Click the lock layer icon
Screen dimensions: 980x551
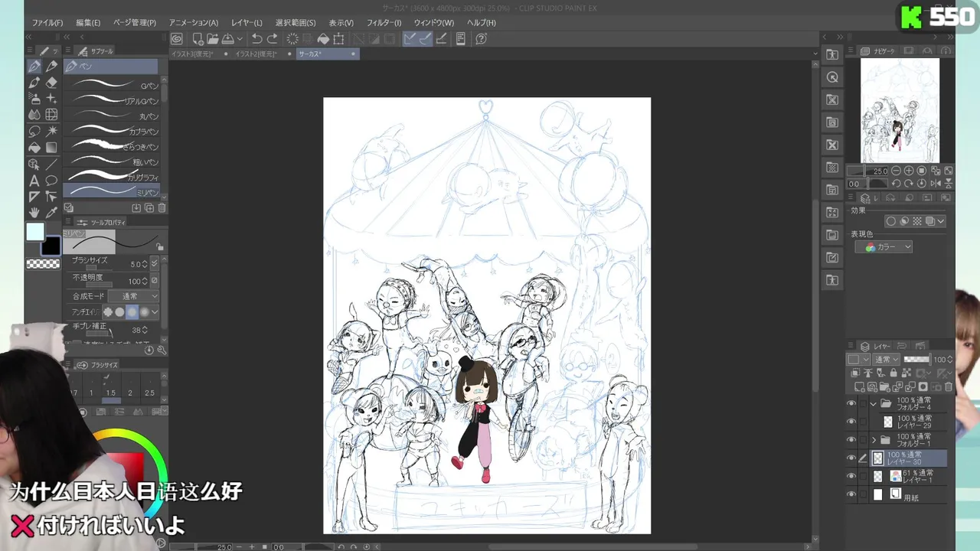(892, 373)
